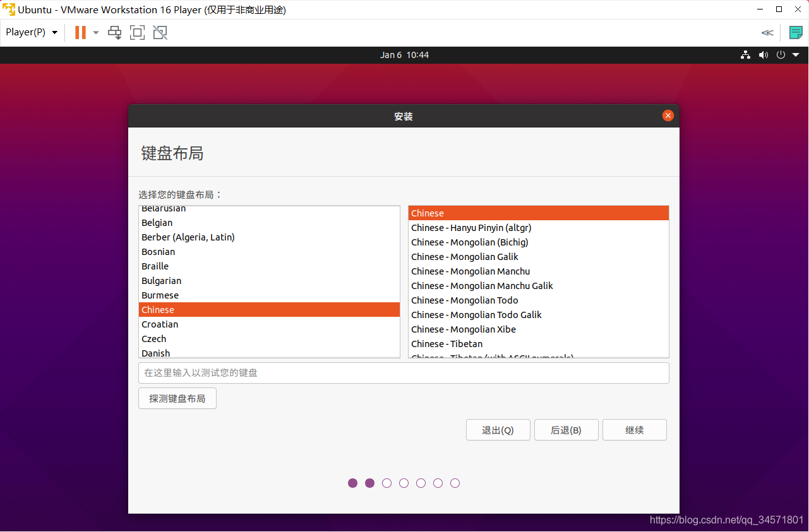
Task: Close the installer with the orange X
Action: [x=668, y=115]
